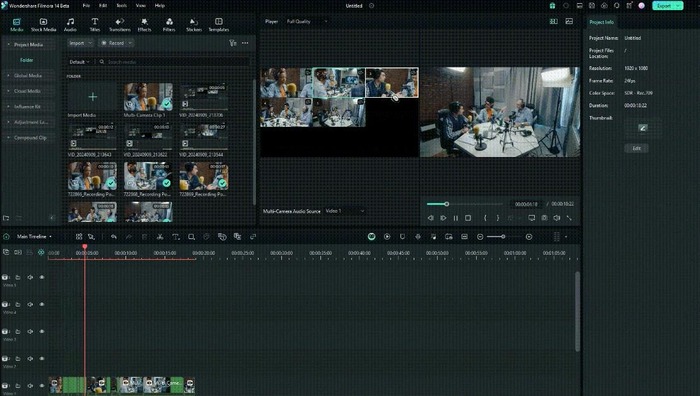Click the timeline playhead marker
This screenshot has height=396, width=700.
[x=84, y=246]
